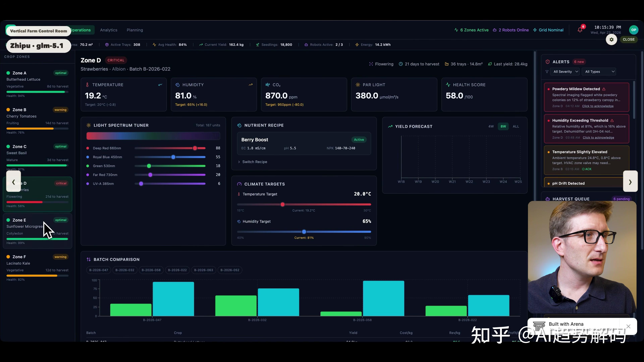Toggle batch chip B-2026-052
The height and width of the screenshot is (362, 644).
pyautogui.click(x=230, y=270)
